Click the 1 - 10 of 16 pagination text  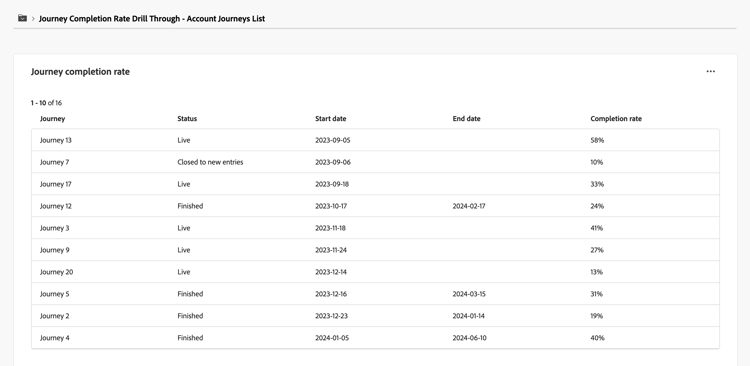46,103
